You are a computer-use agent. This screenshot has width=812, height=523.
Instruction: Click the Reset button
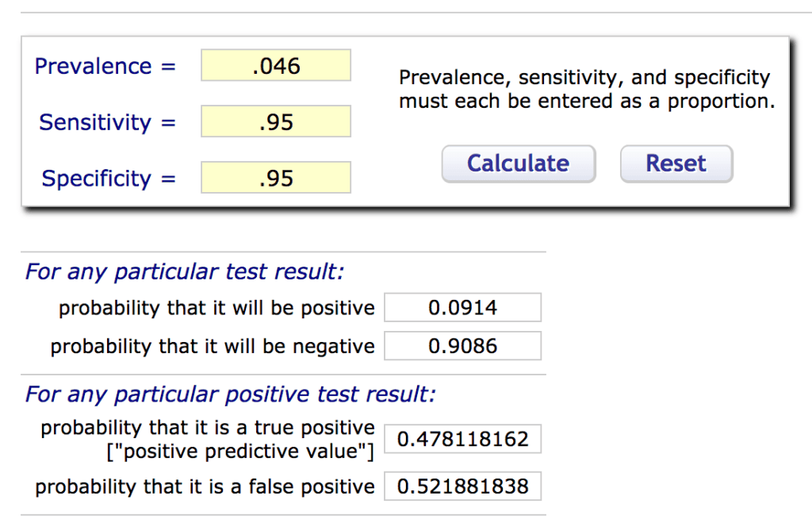(x=676, y=163)
